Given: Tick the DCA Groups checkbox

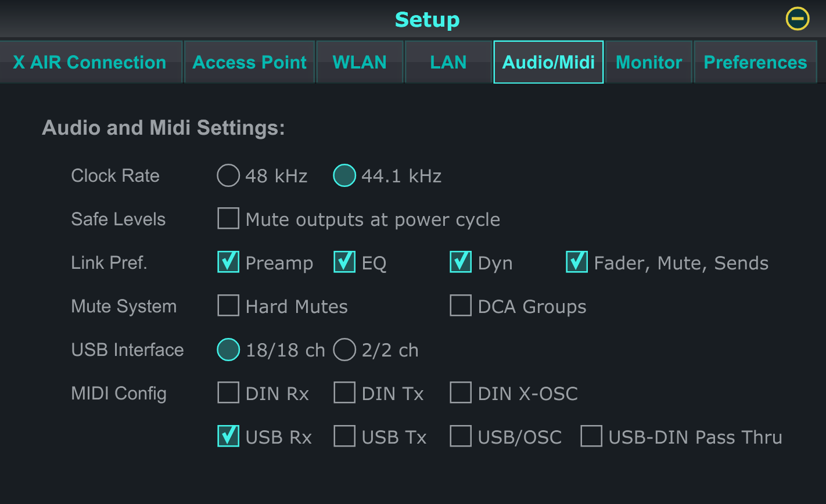Looking at the screenshot, I should tap(461, 306).
